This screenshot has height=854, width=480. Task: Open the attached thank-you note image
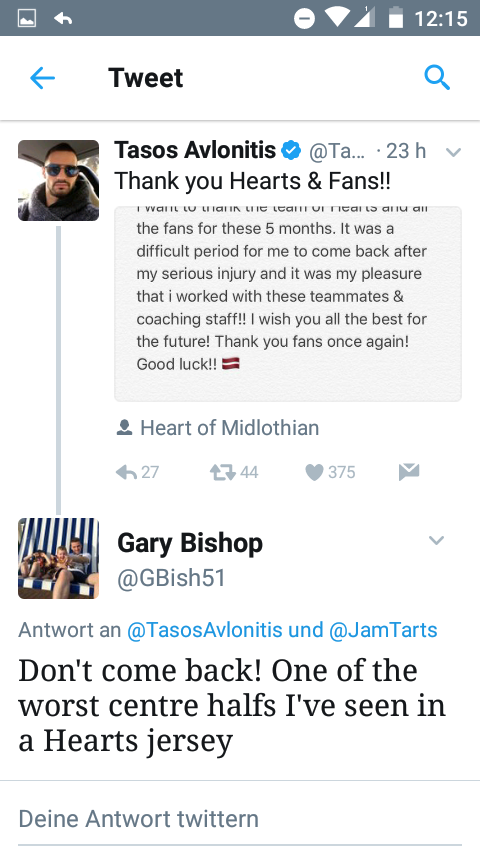(x=288, y=304)
